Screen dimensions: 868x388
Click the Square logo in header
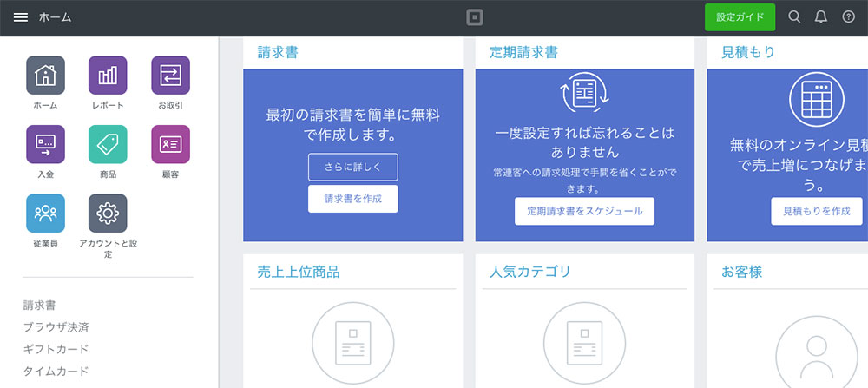475,17
